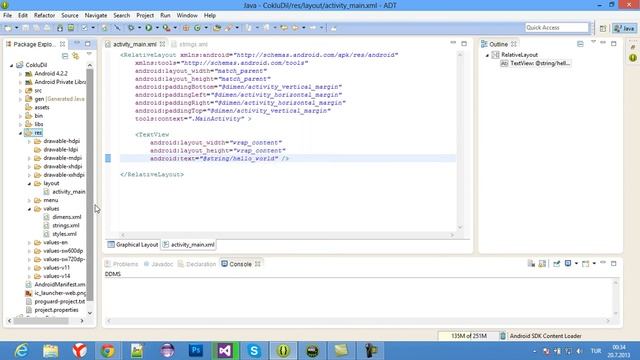Collapse the CokluDil project node

point(11,65)
